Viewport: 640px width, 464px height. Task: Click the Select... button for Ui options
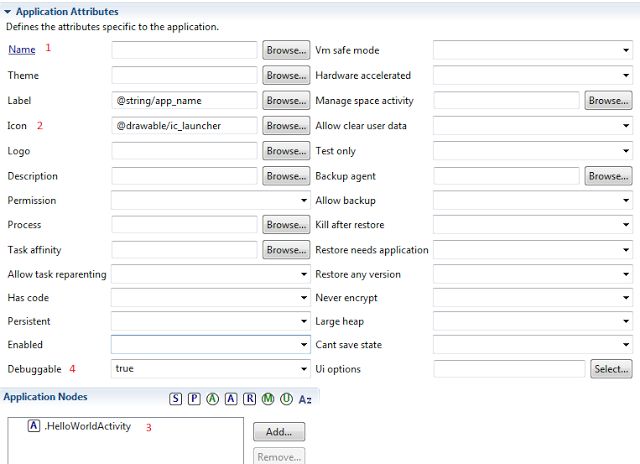pos(611,369)
